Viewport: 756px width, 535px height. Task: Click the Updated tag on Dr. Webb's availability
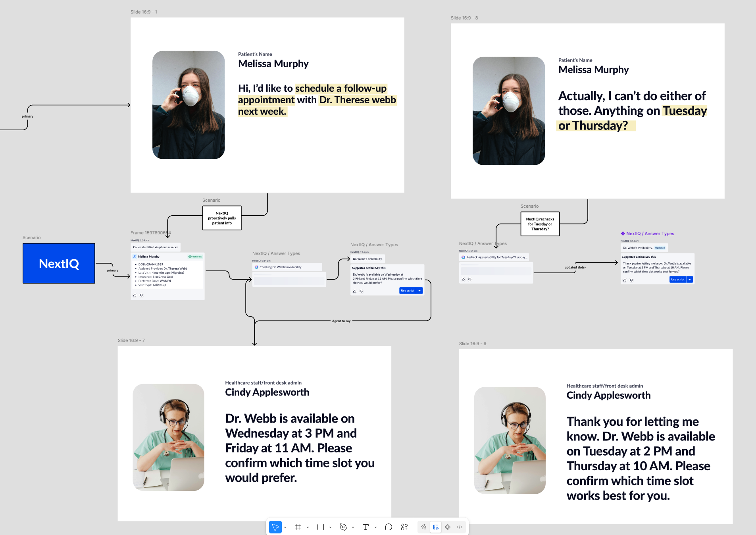click(x=660, y=248)
